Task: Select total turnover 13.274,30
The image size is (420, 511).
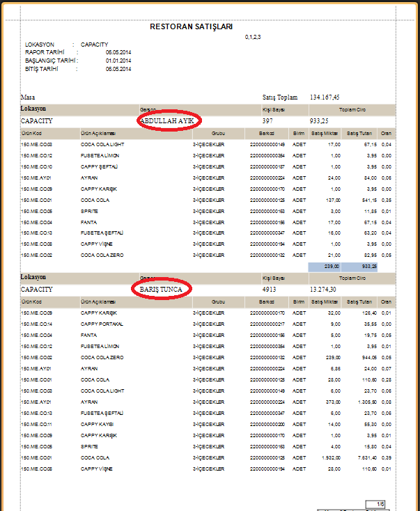Action: pyautogui.click(x=322, y=290)
